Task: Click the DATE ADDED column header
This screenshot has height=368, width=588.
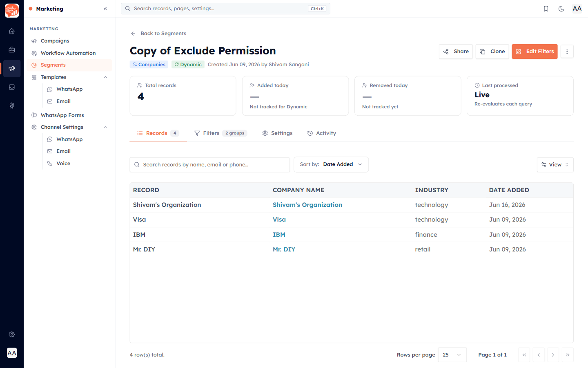Action: (509, 190)
